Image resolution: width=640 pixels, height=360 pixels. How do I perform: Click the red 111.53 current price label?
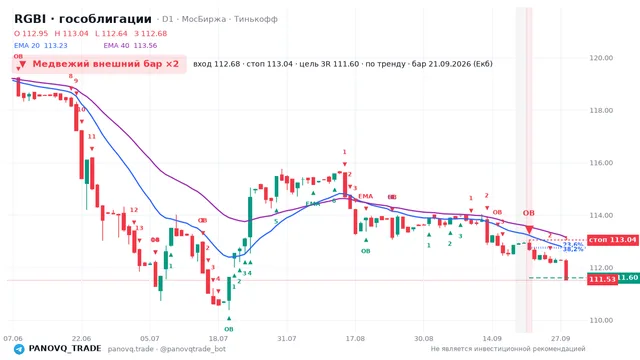[602, 280]
